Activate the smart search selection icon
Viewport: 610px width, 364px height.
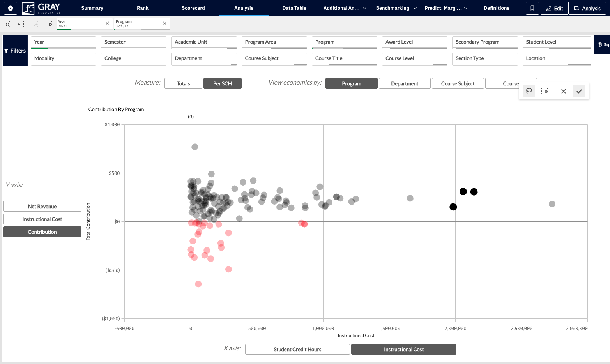tap(7, 24)
